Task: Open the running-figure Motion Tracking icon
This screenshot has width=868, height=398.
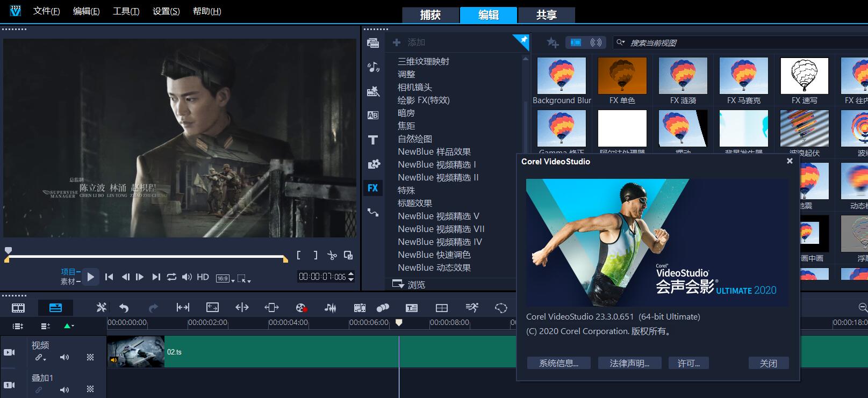Action: pyautogui.click(x=472, y=307)
